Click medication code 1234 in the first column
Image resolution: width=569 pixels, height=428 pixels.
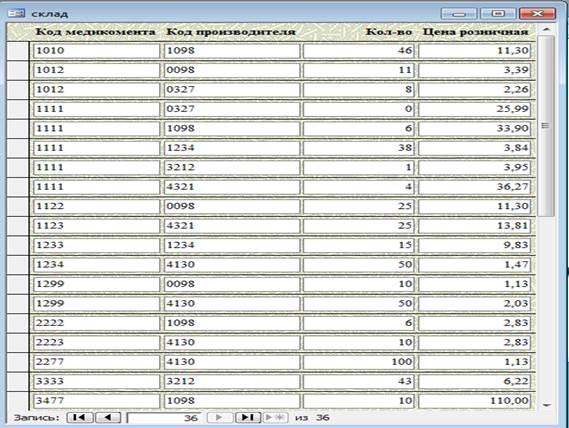[x=96, y=265]
